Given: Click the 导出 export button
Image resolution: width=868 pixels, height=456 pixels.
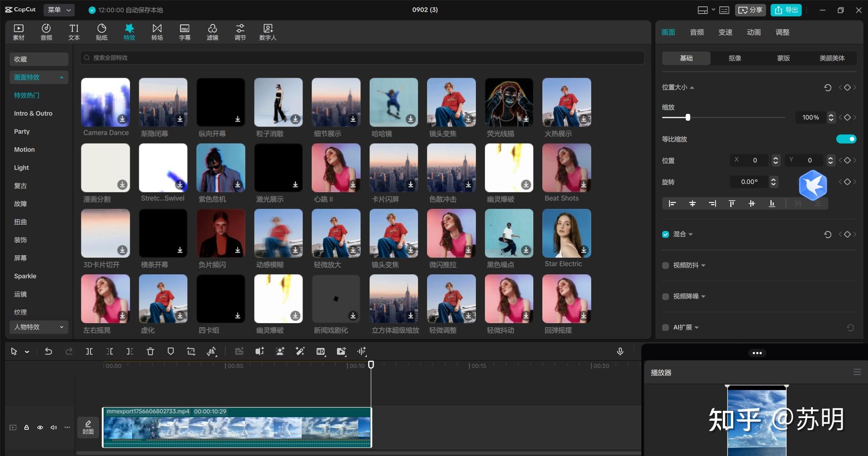Looking at the screenshot, I should click(786, 10).
